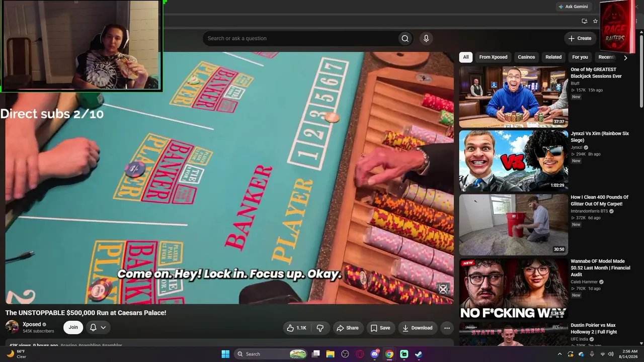
Task: Click the YouTube search input field
Action: point(302,39)
